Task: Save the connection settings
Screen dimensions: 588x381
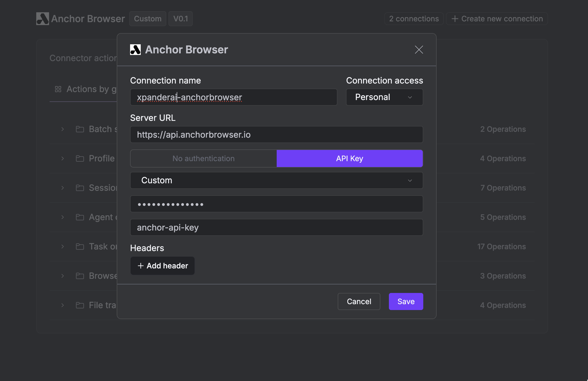Action: 406,301
